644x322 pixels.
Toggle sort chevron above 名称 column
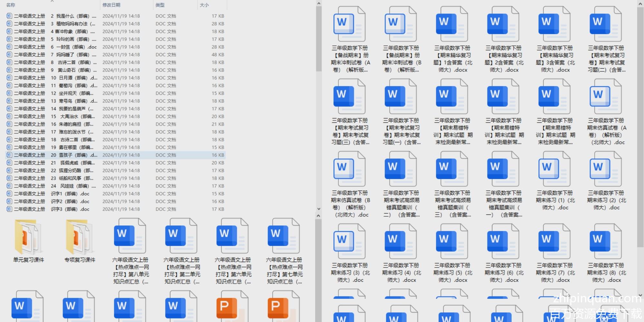[52, 1]
